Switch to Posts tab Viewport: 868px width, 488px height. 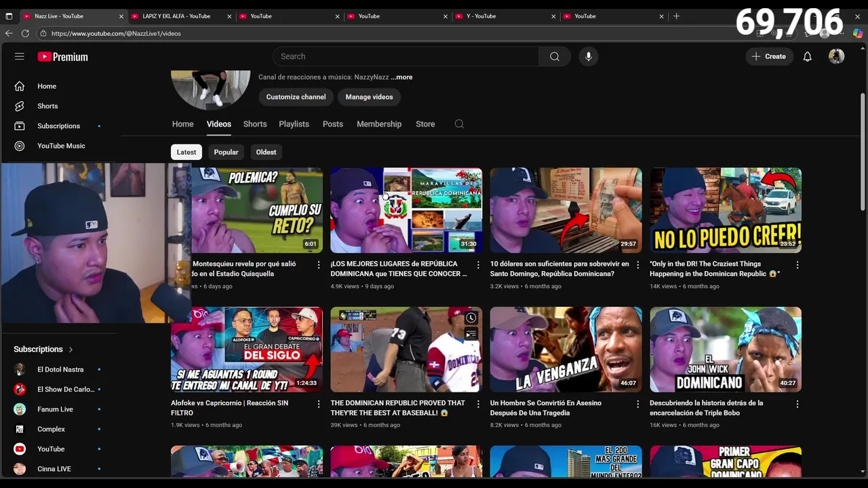coord(333,124)
